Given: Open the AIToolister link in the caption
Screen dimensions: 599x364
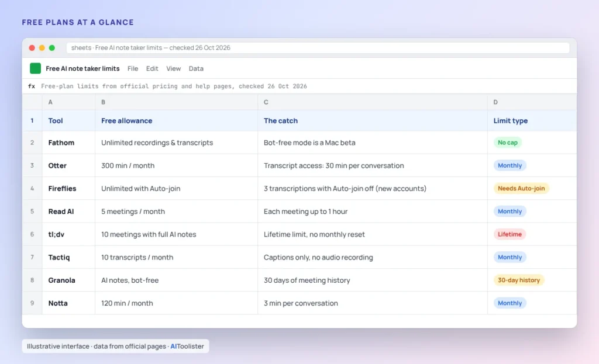Looking at the screenshot, I should click(x=187, y=346).
